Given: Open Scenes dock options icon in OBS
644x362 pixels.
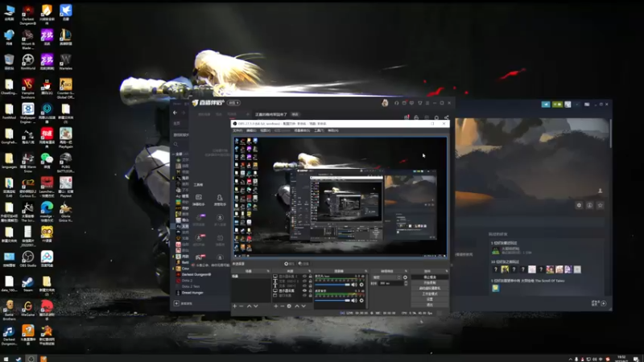Looking at the screenshot, I should (268, 271).
